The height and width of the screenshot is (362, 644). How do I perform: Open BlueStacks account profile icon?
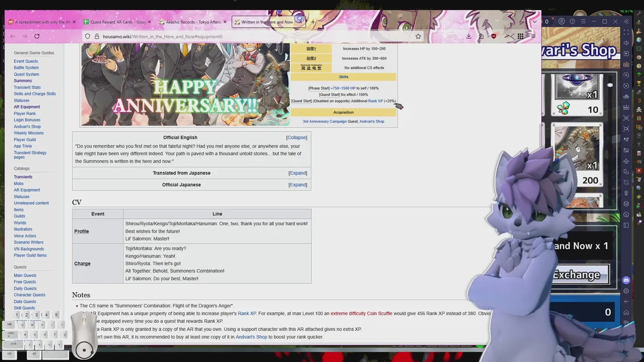tap(561, 22)
